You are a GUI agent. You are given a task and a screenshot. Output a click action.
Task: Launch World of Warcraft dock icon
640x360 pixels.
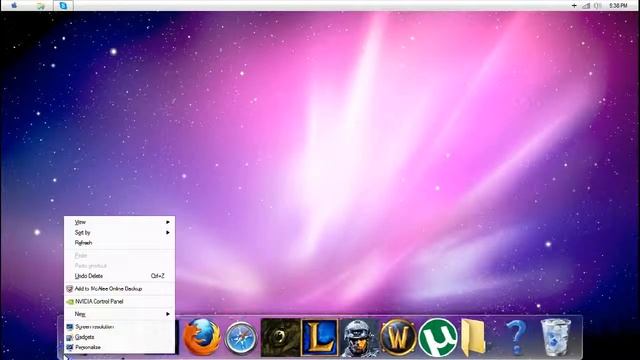[x=398, y=338]
